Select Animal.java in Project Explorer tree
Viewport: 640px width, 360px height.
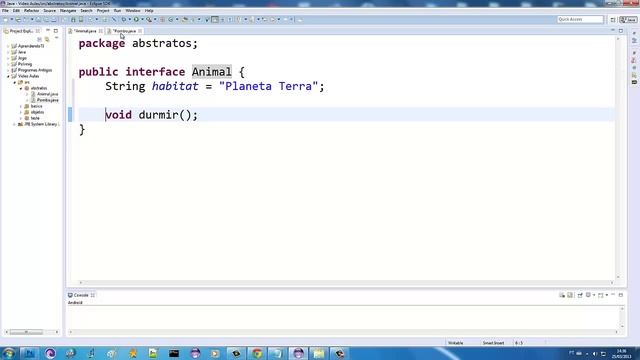coord(47,94)
